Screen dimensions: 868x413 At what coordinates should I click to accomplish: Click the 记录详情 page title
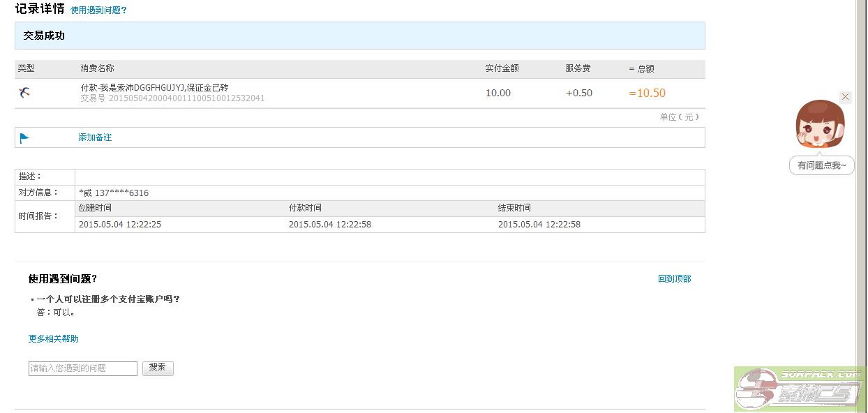coord(40,9)
